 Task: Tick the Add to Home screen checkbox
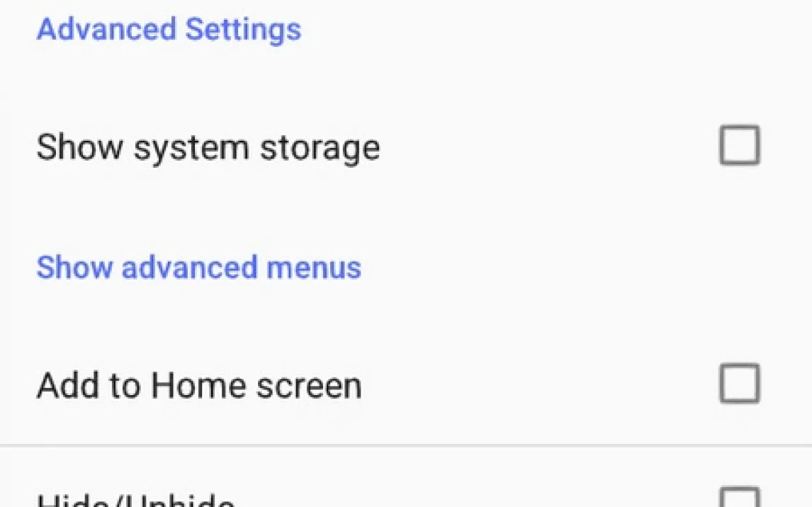click(740, 383)
